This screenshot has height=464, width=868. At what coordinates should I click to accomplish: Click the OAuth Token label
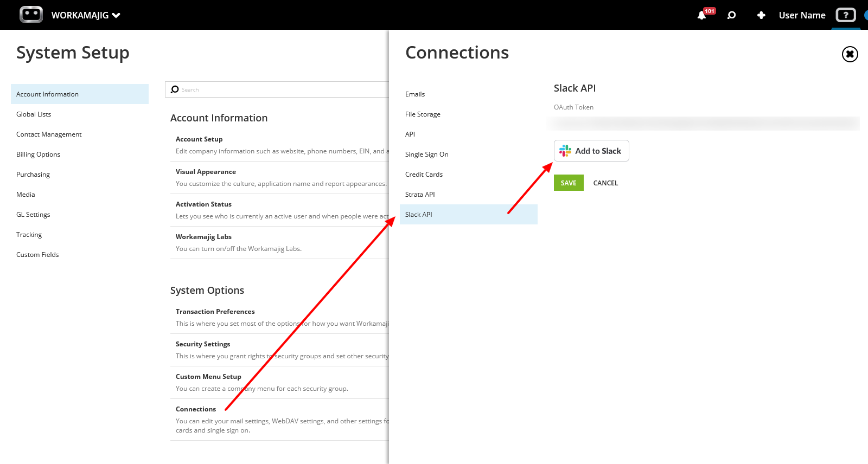pos(573,107)
